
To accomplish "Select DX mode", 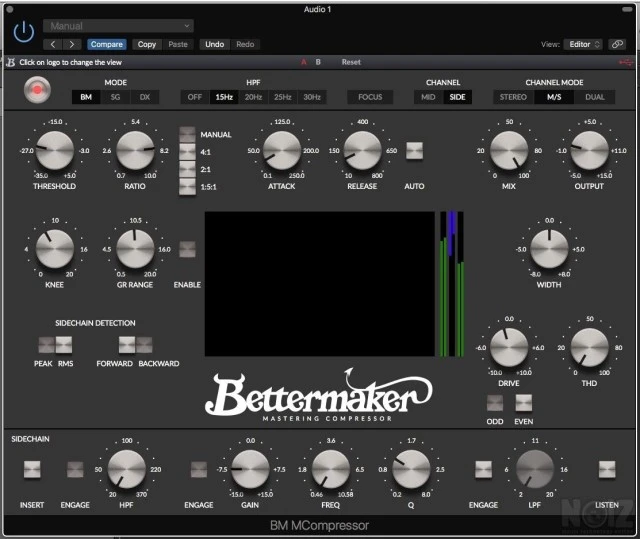I will (145, 97).
